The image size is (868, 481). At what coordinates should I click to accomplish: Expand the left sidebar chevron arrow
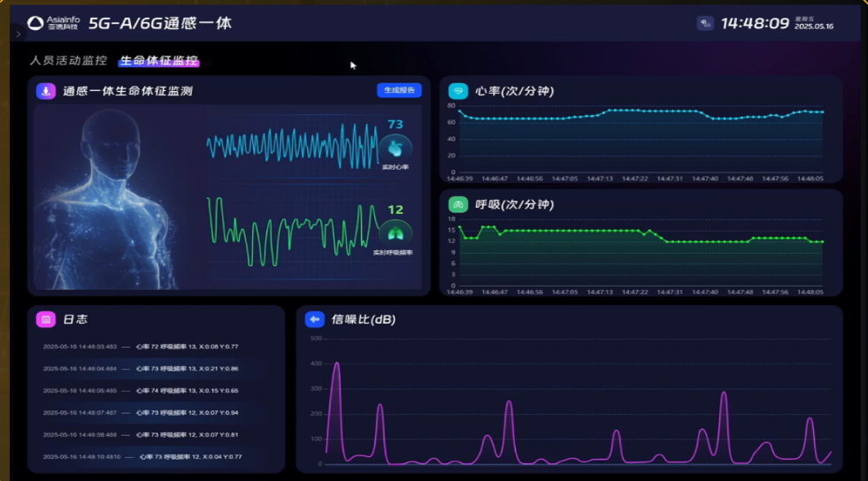point(19,34)
